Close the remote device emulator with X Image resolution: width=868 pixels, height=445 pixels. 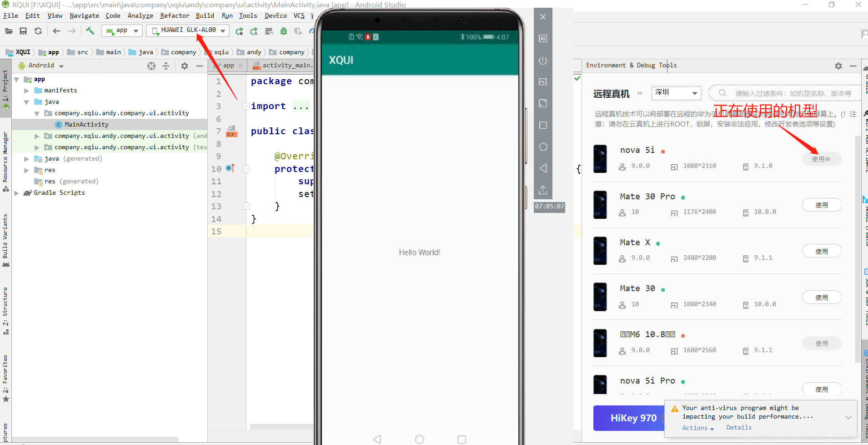coord(543,17)
